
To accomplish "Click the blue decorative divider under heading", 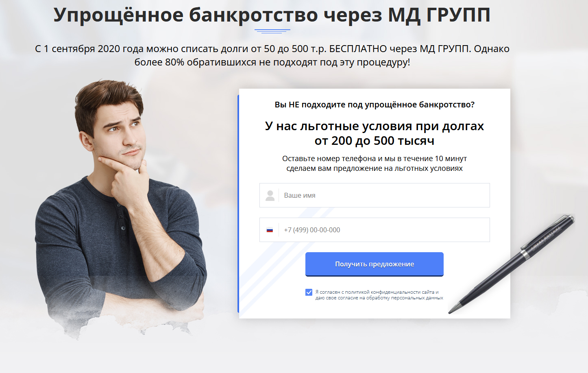I will [x=272, y=31].
